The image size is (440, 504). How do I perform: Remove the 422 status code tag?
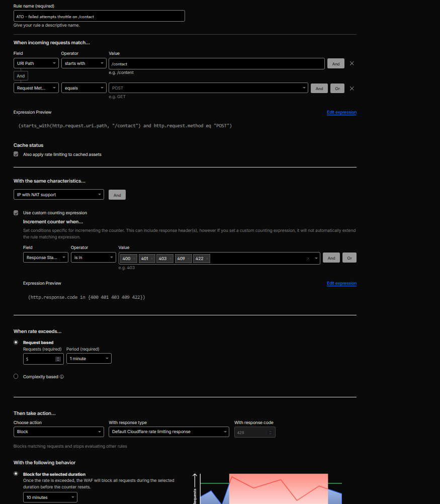207,259
